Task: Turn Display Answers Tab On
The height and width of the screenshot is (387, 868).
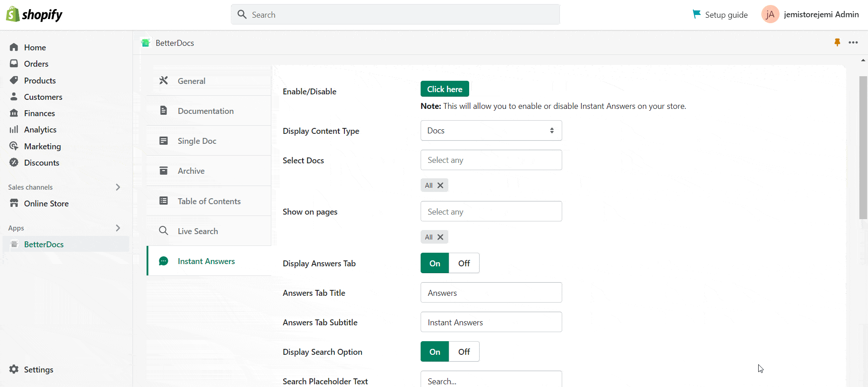Action: tap(435, 263)
